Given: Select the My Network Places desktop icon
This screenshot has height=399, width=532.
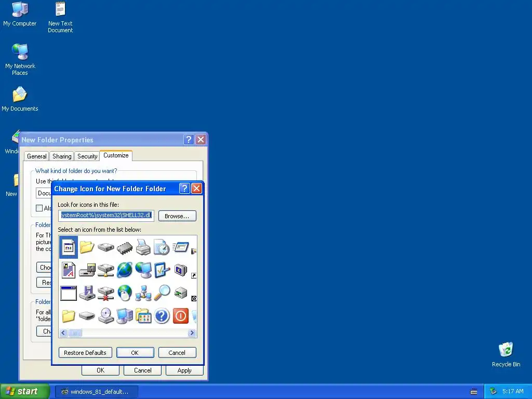Looking at the screenshot, I should point(20,60).
